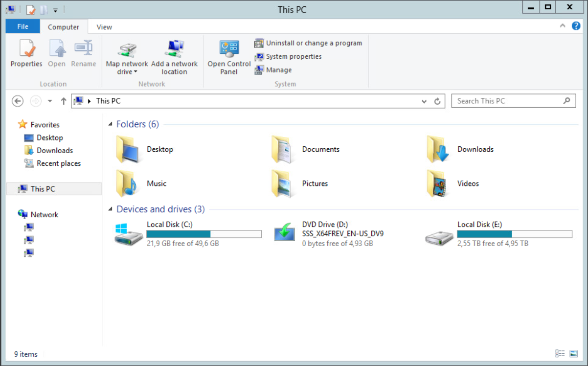Collapse the Devices and drives group

(111, 210)
